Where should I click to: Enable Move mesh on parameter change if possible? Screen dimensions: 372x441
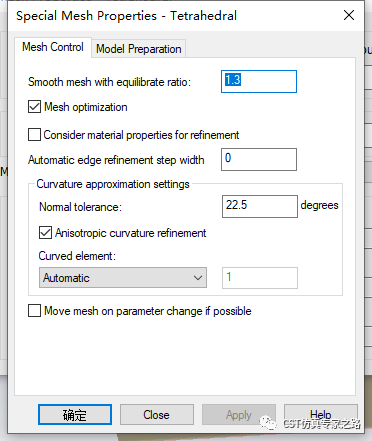(x=34, y=311)
